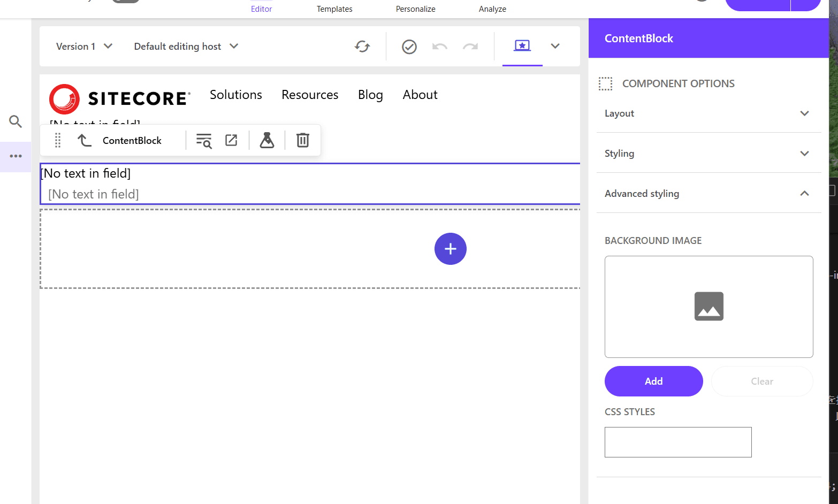Click the open in new window icon

231,140
